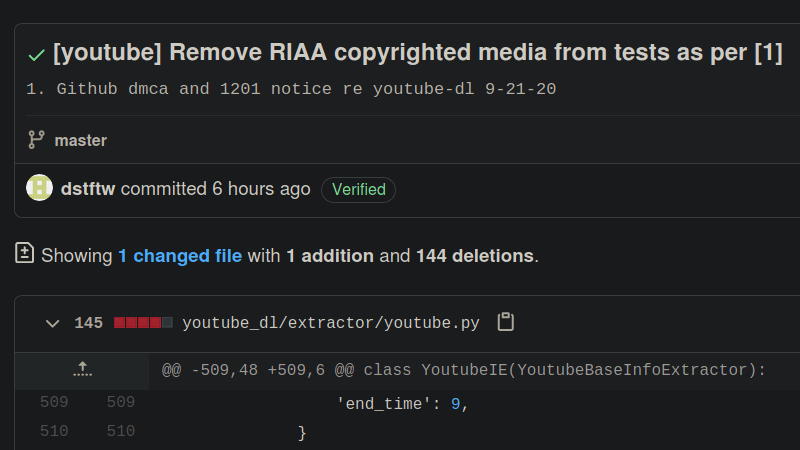Screen dimensions: 800x450
Task: Click the 145 changed lines count
Action: pyautogui.click(x=89, y=323)
